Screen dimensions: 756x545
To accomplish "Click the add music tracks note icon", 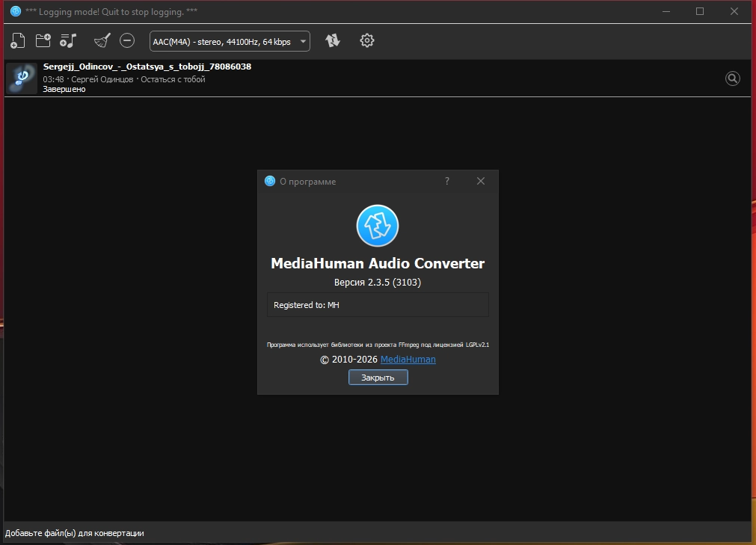I will click(x=69, y=41).
